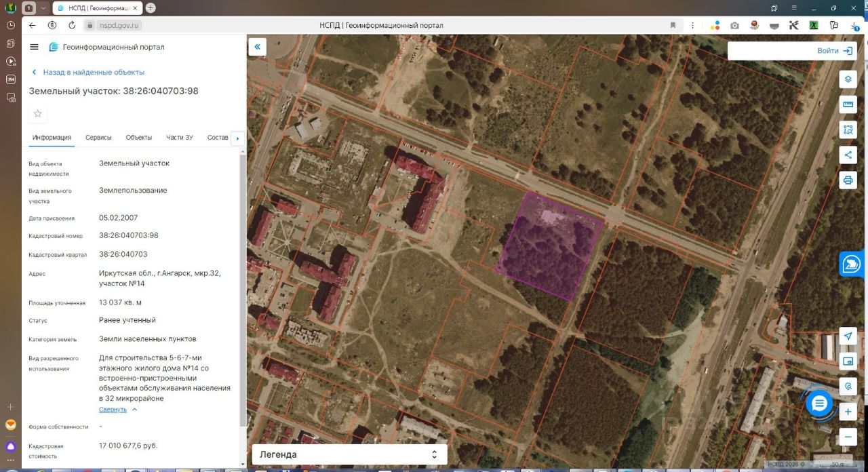Bookmark this page using the address bar flag

pyautogui.click(x=673, y=25)
